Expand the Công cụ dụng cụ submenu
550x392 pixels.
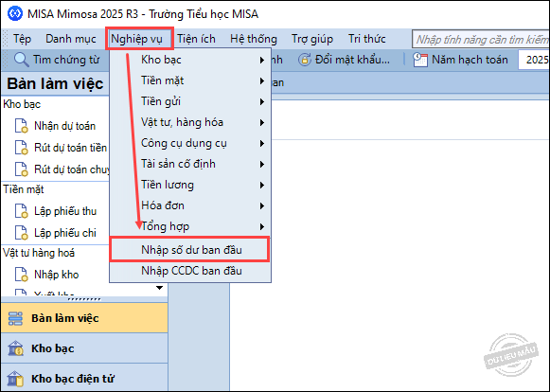[x=190, y=143]
